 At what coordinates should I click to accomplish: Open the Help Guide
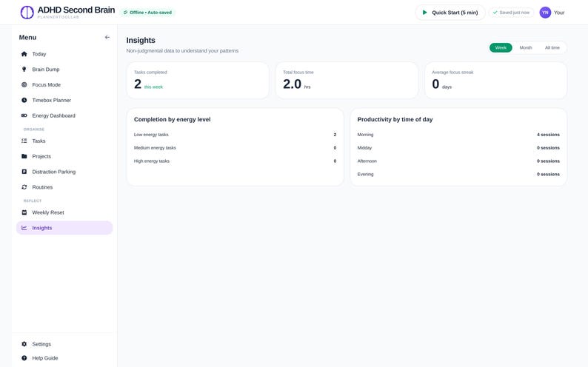coord(64,358)
